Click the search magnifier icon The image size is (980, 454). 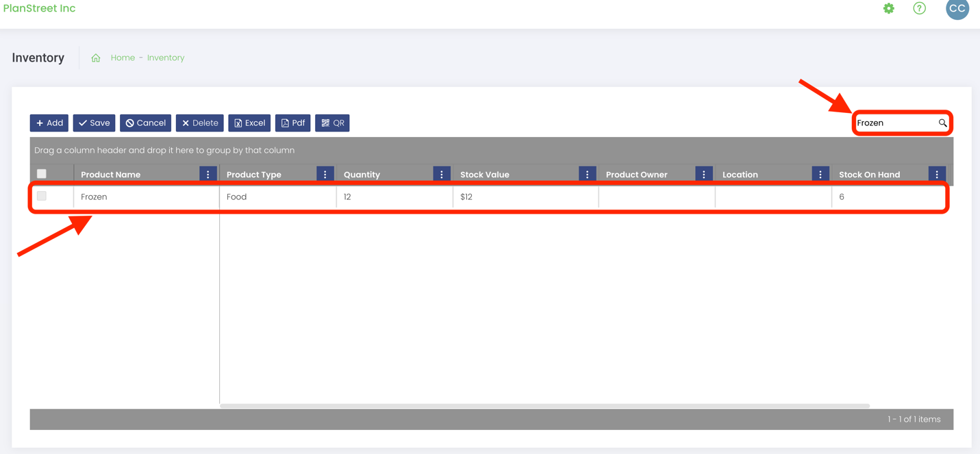942,123
